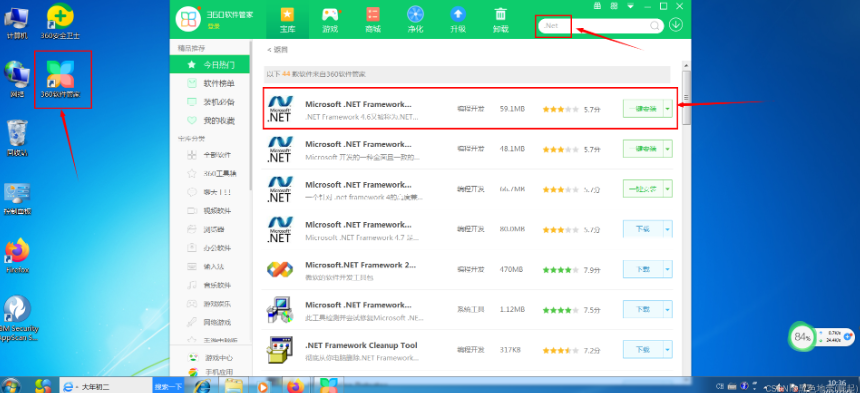Click the 360工具箱 star icon in sidebar
Viewport: 860px width, 393px height.
(191, 173)
